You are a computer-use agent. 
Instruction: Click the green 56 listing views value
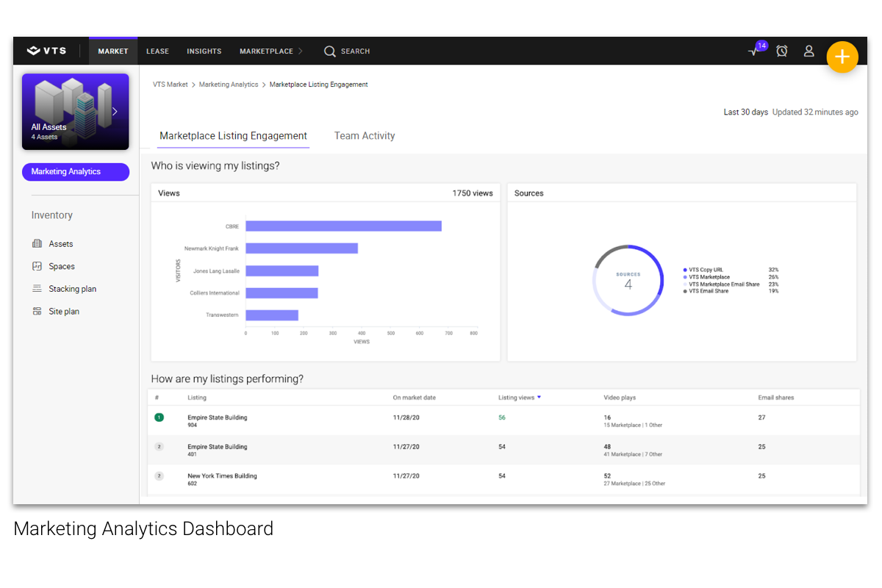tap(502, 417)
